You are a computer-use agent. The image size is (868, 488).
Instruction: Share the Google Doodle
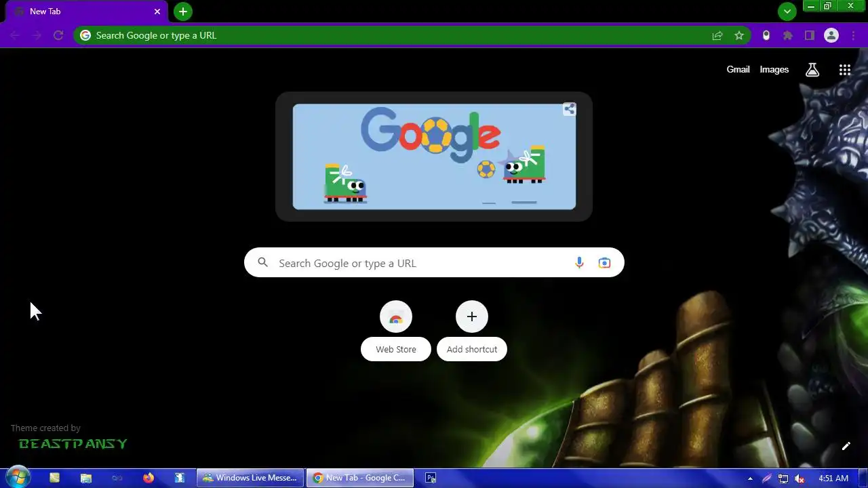click(x=569, y=109)
